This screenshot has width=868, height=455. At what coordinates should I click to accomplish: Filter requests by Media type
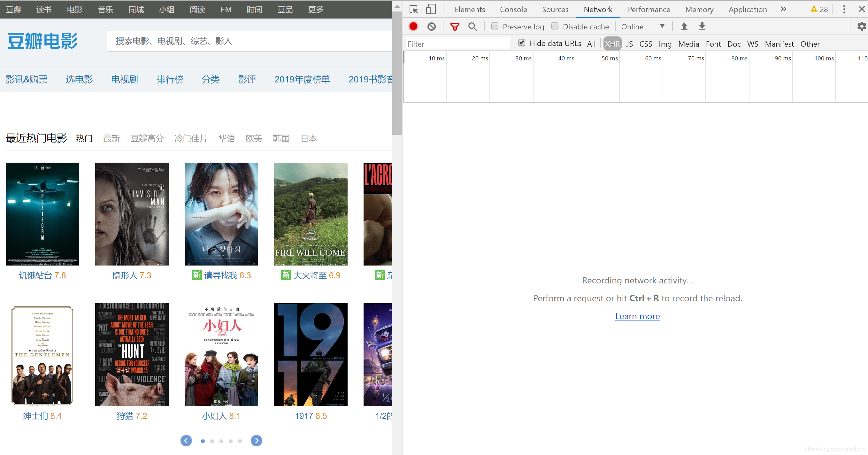click(688, 44)
